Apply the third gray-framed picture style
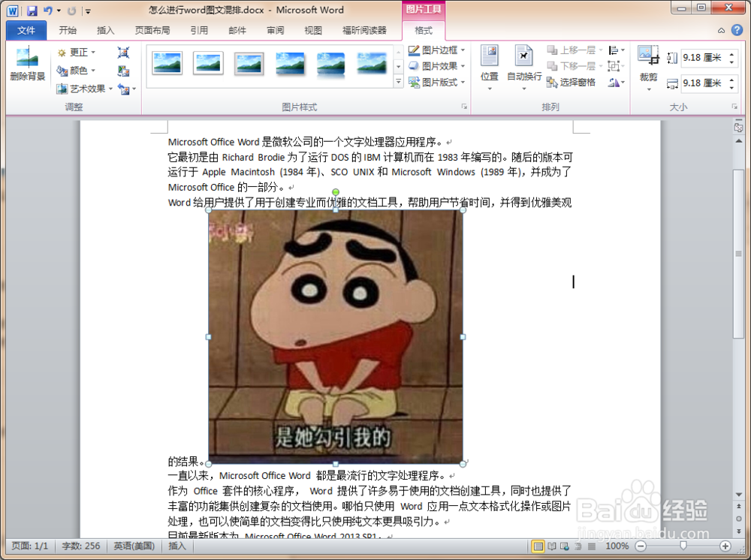The height and width of the screenshot is (560, 751). [249, 63]
